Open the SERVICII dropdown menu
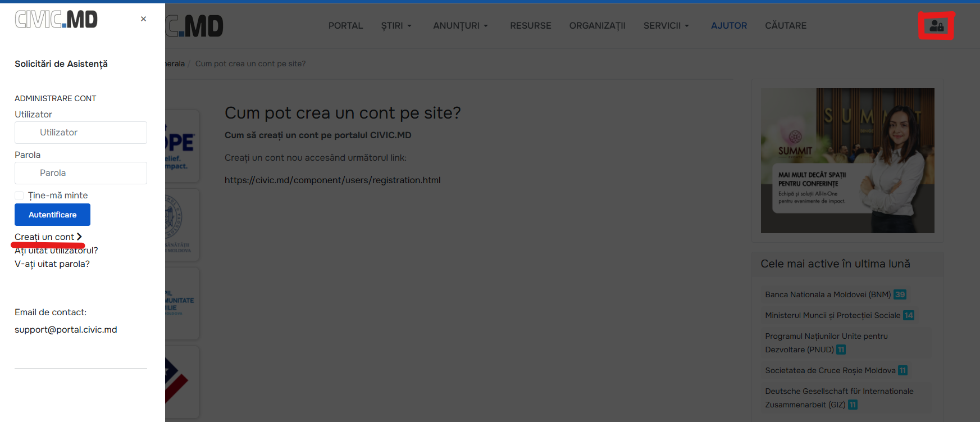The image size is (980, 422). pos(666,26)
